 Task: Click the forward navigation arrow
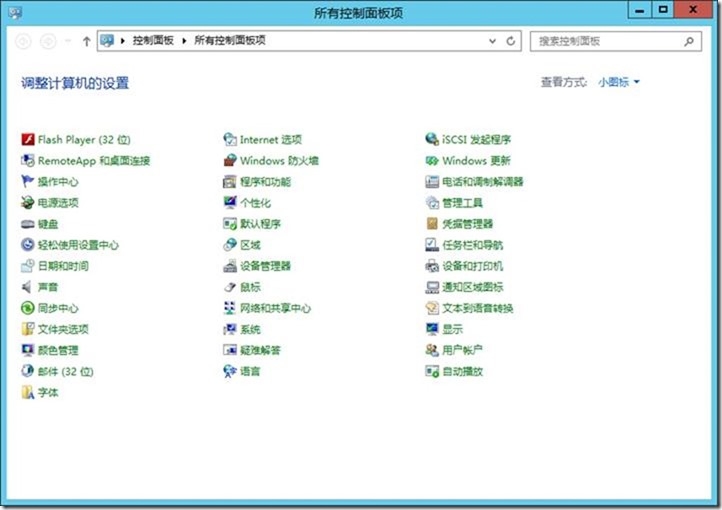pos(48,41)
